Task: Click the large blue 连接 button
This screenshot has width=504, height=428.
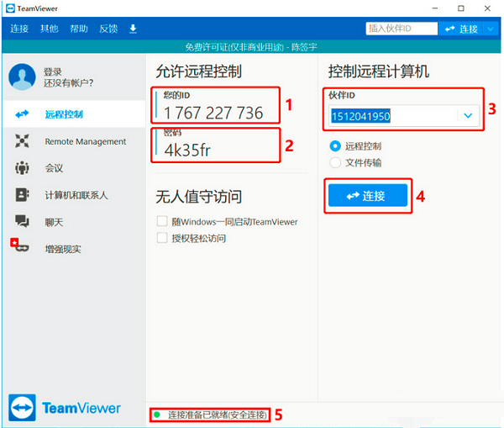Action: [368, 195]
